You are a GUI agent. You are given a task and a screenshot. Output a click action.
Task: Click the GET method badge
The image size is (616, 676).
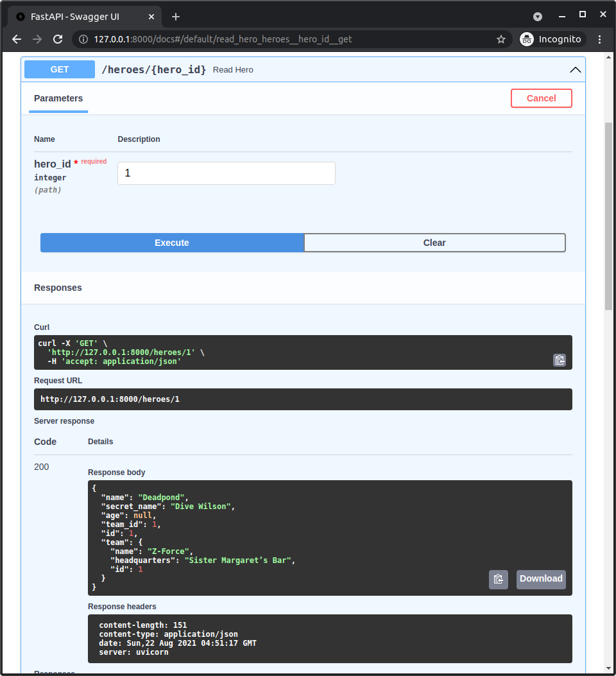click(x=59, y=69)
